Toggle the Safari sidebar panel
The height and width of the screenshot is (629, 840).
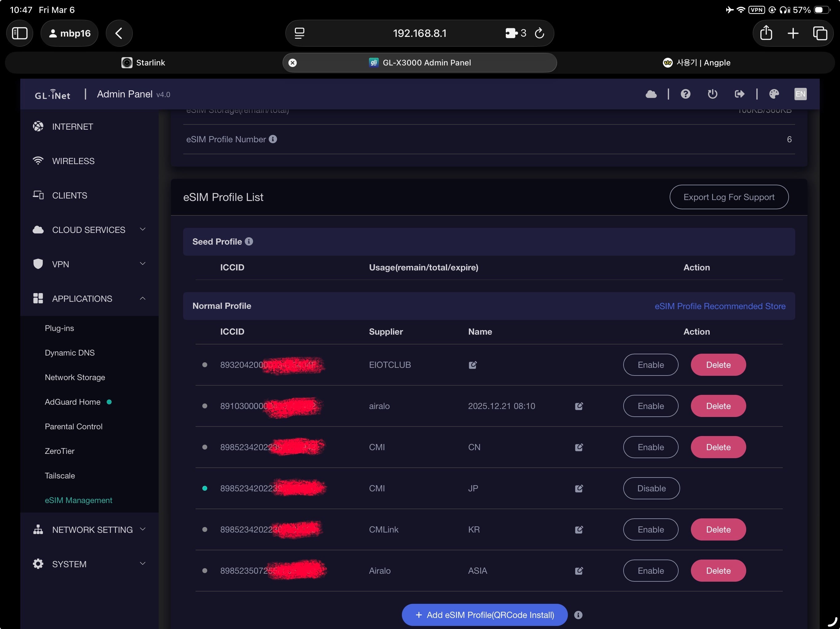tap(20, 33)
